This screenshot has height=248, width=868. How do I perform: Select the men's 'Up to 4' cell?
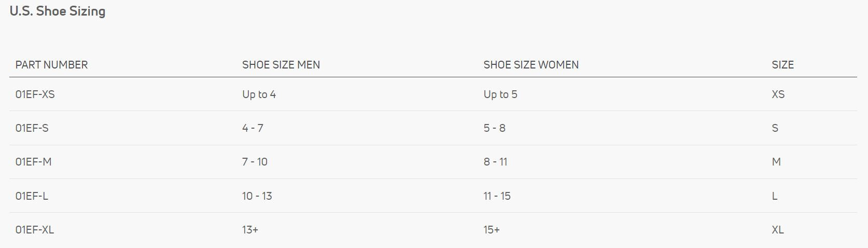259,94
